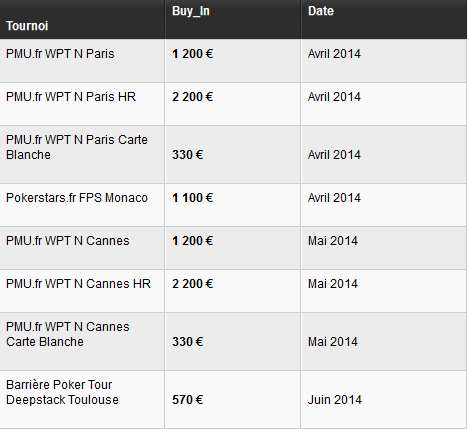The width and height of the screenshot is (469, 429).
Task: Select PMU.fr WPT N Paris HR tournament
Action: coord(71,97)
